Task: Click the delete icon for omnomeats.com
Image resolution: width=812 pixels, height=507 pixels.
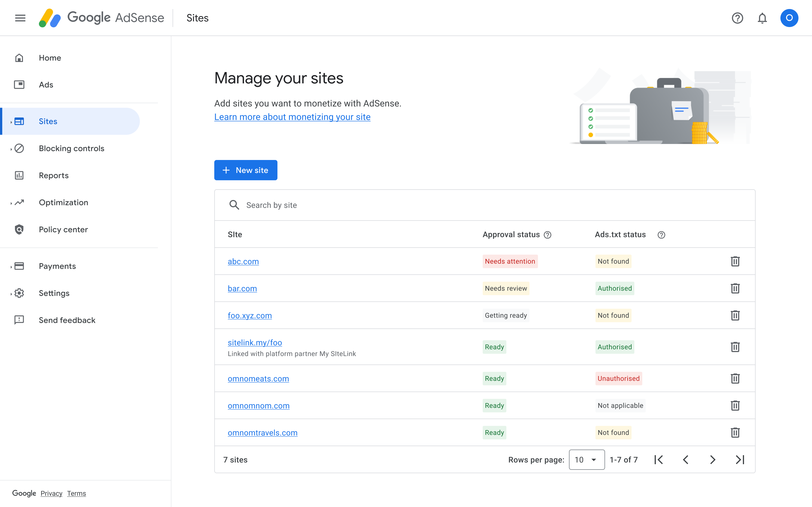Action: pos(735,379)
